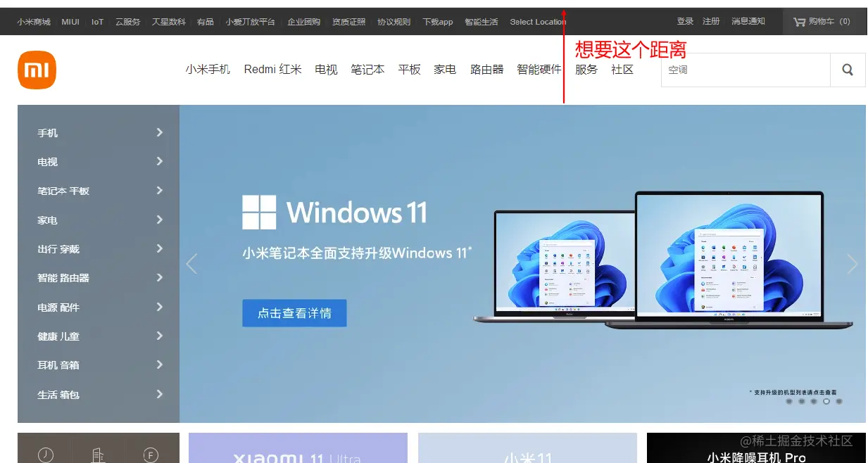
Task: Open 平板 in main navigation
Action: [409, 70]
